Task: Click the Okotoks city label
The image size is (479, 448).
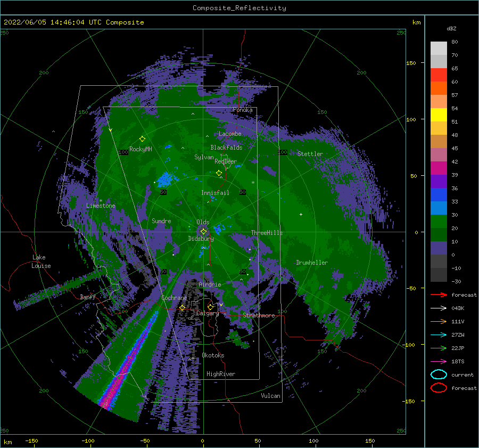Action: coord(213,355)
